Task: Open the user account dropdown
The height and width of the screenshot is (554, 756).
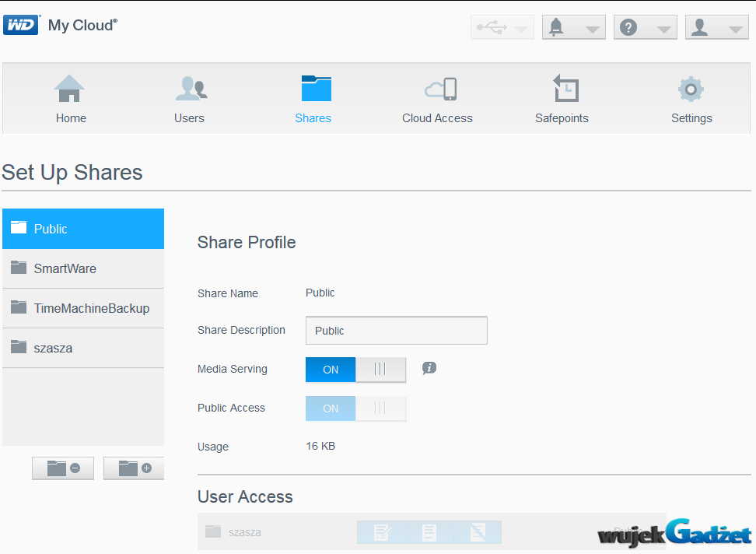Action: 716,27
